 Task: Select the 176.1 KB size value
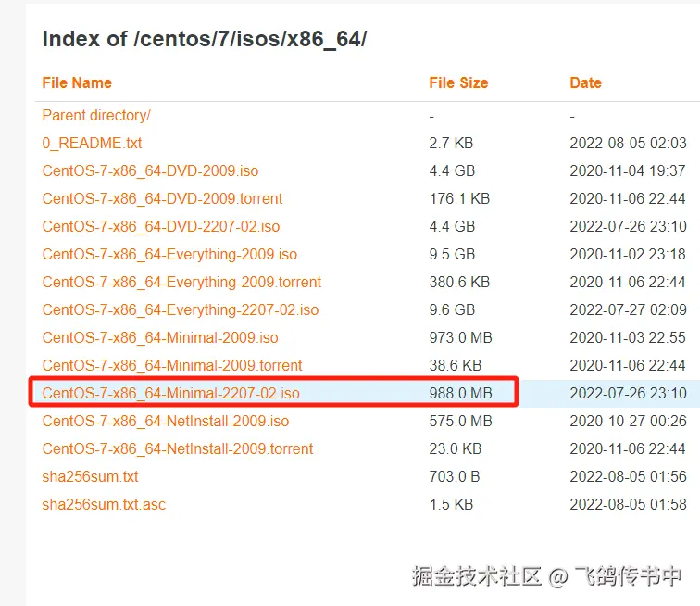460,198
